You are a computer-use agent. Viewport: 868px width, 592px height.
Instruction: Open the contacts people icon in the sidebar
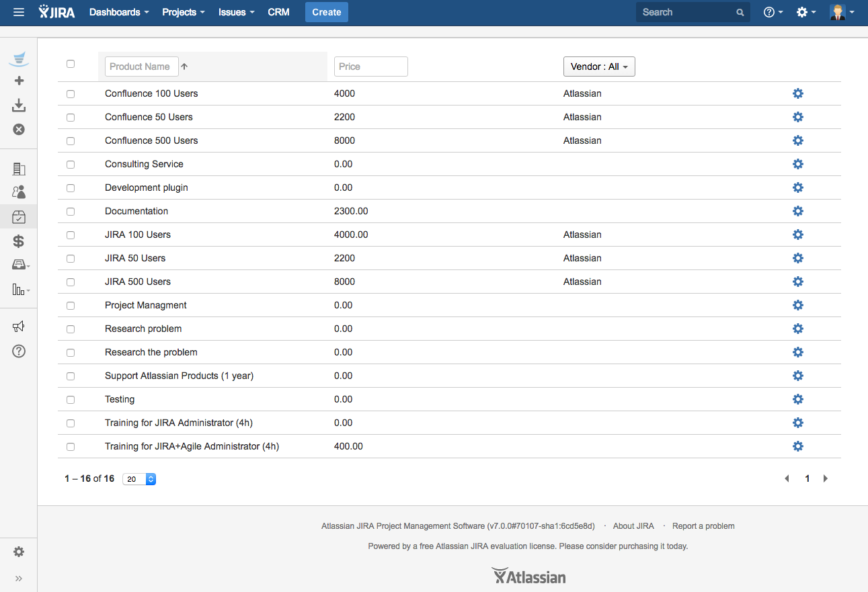pos(19,192)
